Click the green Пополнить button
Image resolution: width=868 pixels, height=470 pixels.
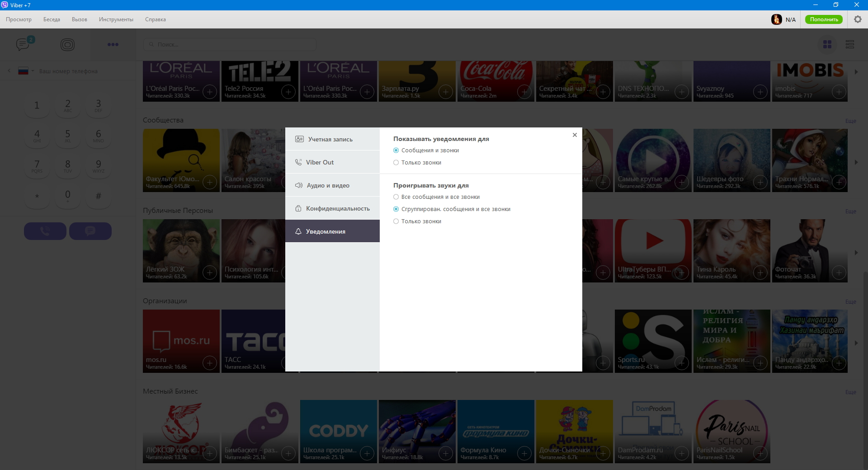pos(824,19)
